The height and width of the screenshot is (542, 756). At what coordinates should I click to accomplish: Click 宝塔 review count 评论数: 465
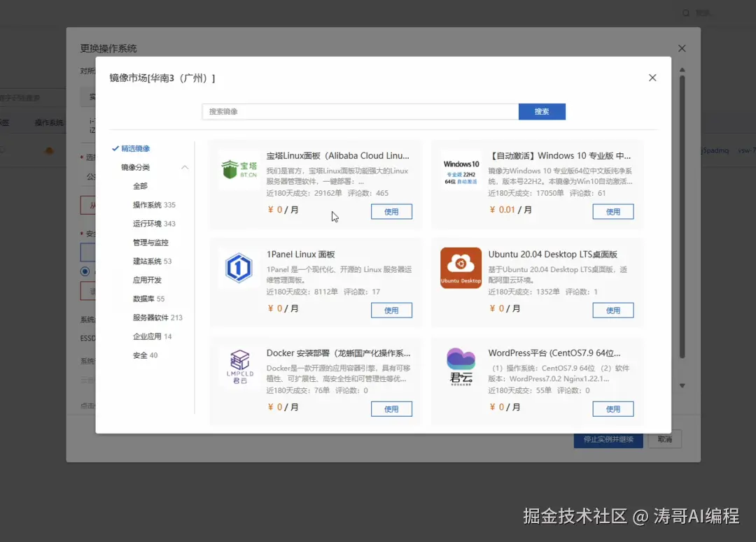pyautogui.click(x=368, y=193)
